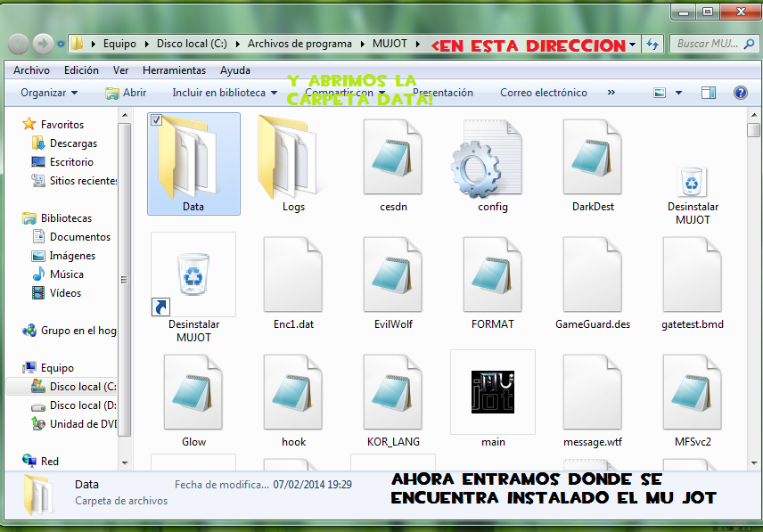Open the Organizar dropdown menu

(x=48, y=92)
